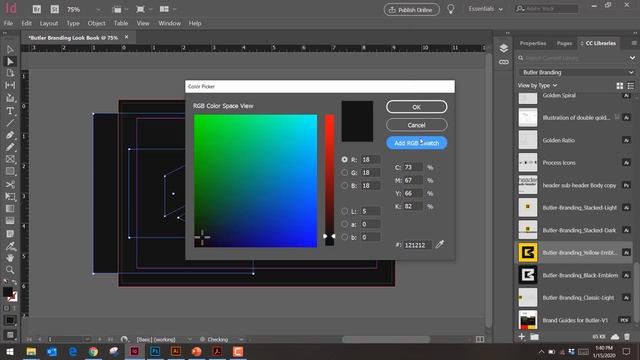The width and height of the screenshot is (640, 360).
Task: Click Cancel in the Color Picker
Action: coord(417,125)
